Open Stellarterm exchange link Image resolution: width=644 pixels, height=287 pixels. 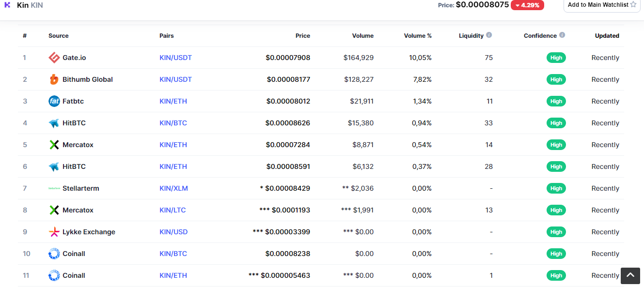coord(81,188)
